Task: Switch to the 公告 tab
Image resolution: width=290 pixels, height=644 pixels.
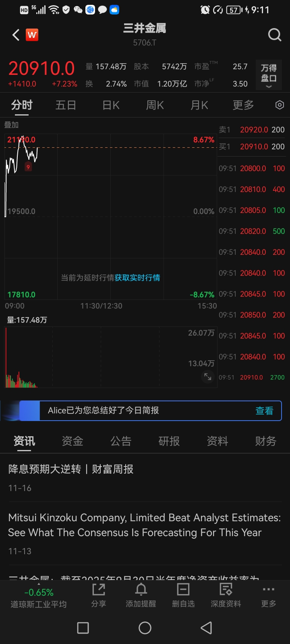Action: (x=121, y=442)
